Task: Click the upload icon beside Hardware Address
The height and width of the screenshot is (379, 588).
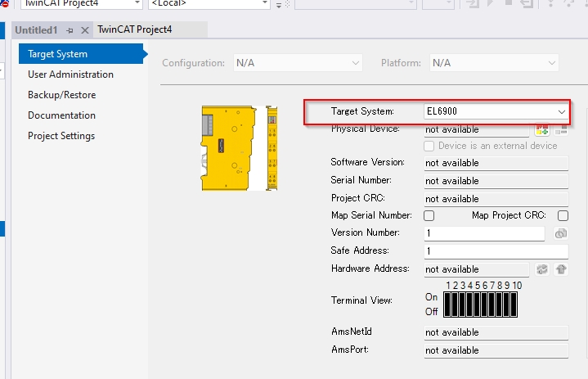Action: (x=561, y=269)
